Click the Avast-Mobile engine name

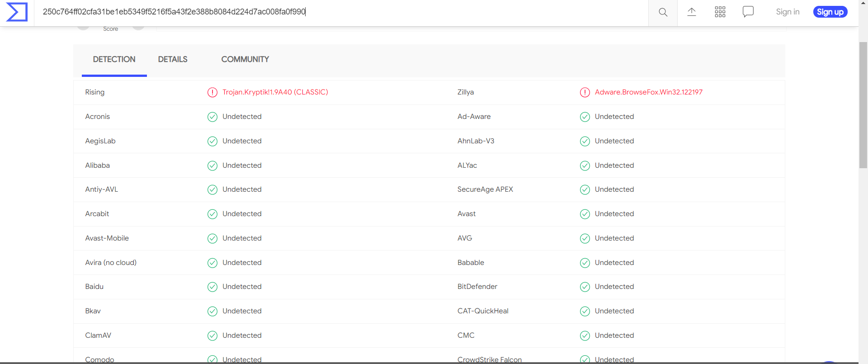107,238
